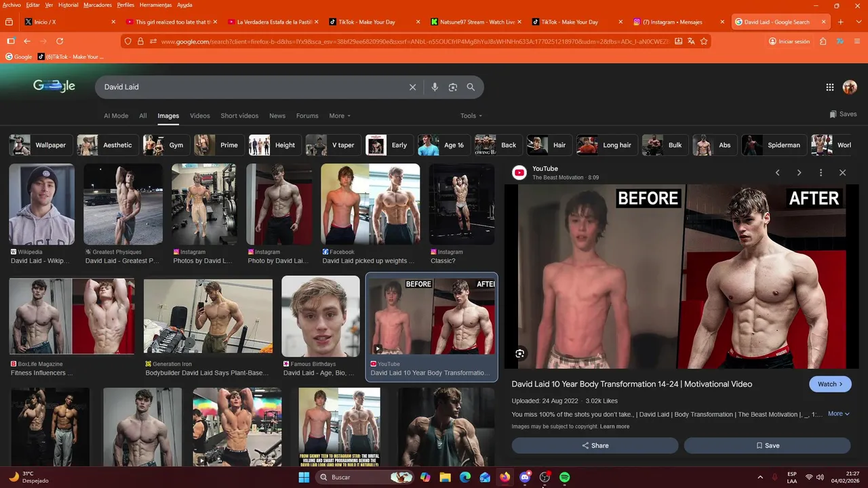868x488 pixels.
Task: Switch to News results tab
Action: point(277,116)
